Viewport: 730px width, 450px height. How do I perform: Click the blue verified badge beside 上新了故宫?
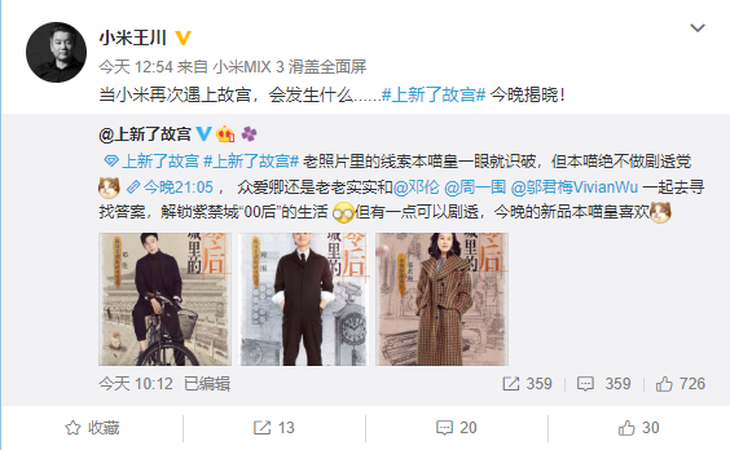[x=203, y=134]
